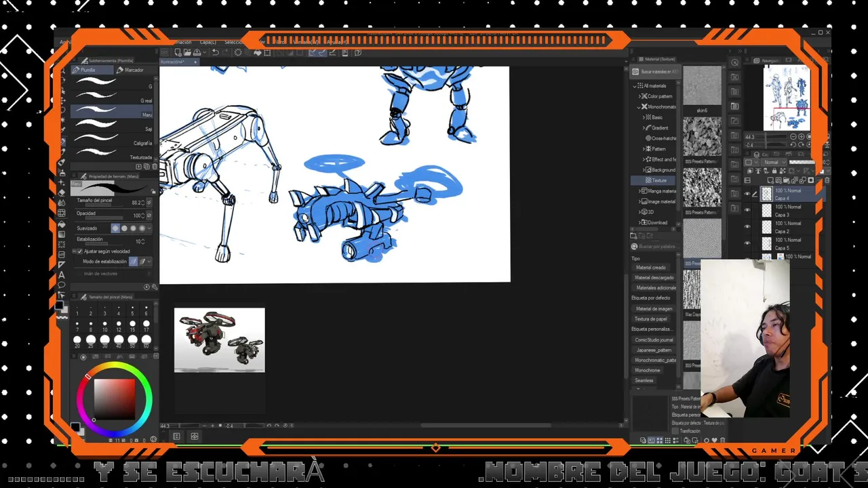Click the color wheel tab icon
The image size is (868, 488).
83,357
